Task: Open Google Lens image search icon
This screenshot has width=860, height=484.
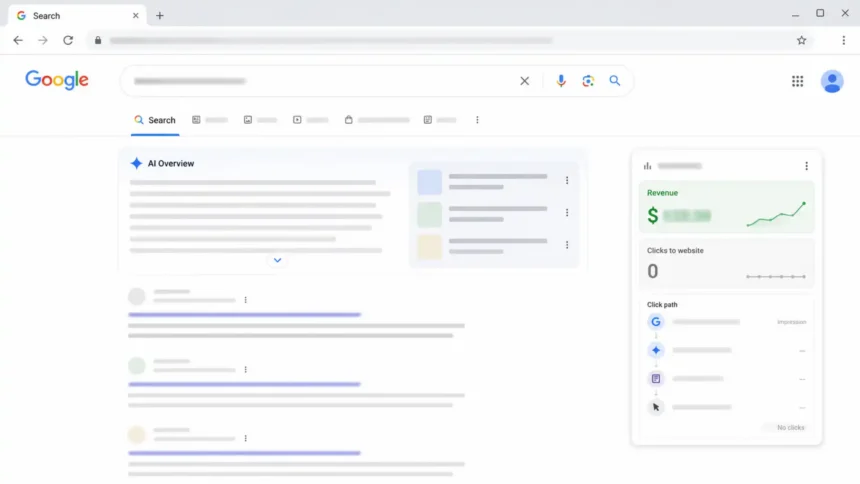Action: 588,81
